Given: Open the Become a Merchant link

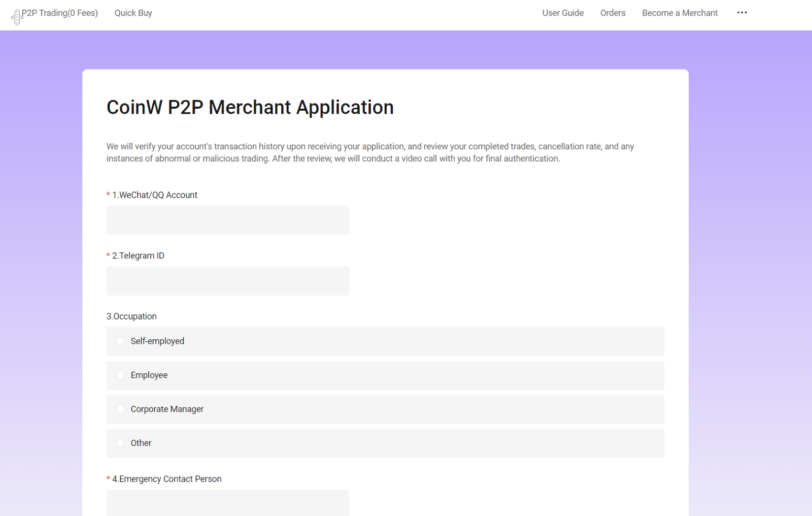Looking at the screenshot, I should coord(680,13).
